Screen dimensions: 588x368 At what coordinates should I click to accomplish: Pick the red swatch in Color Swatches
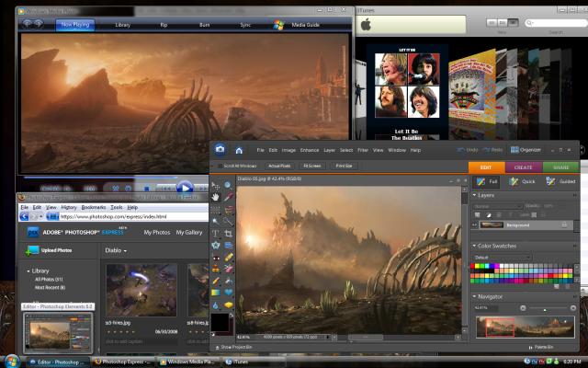coord(472,266)
